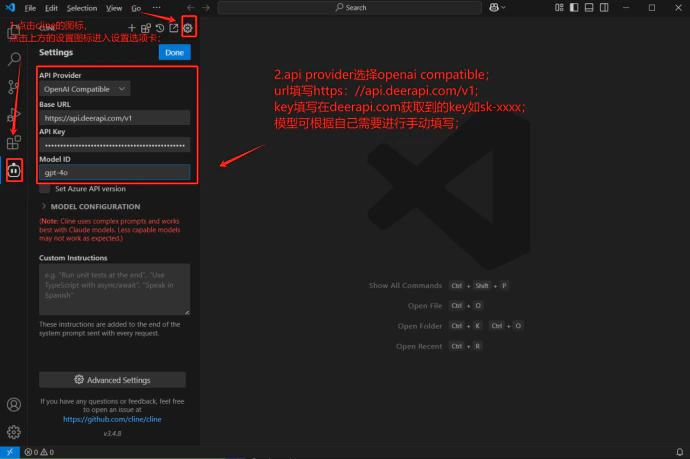Viewport: 690px width, 459px height.
Task: Open notifications bell in status bar
Action: coord(679,452)
